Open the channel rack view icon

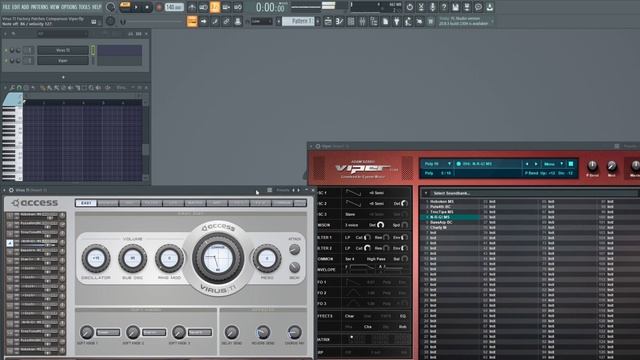[351, 22]
